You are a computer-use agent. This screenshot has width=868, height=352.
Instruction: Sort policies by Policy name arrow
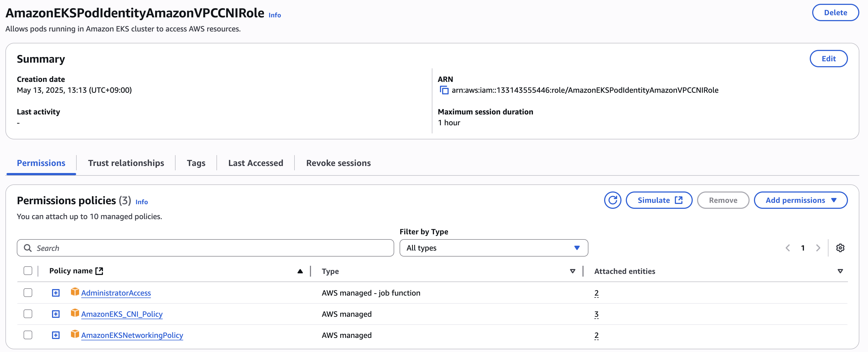coord(300,271)
